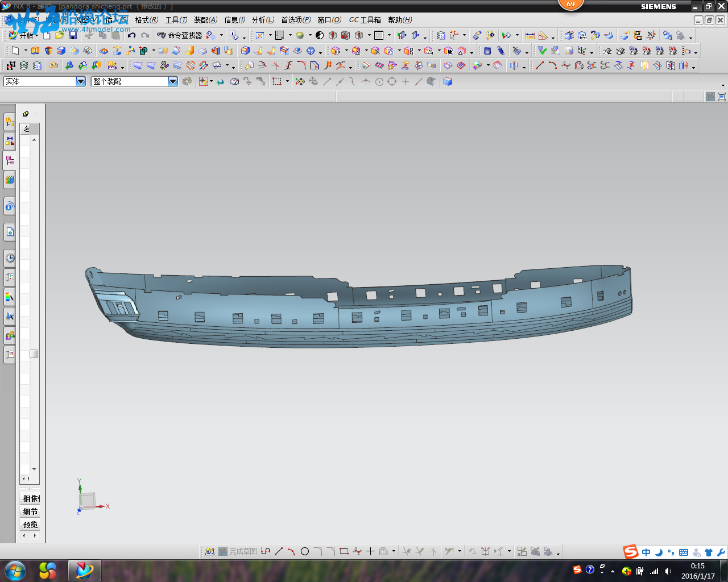Toggle the existing point plus snap icon

406,81
